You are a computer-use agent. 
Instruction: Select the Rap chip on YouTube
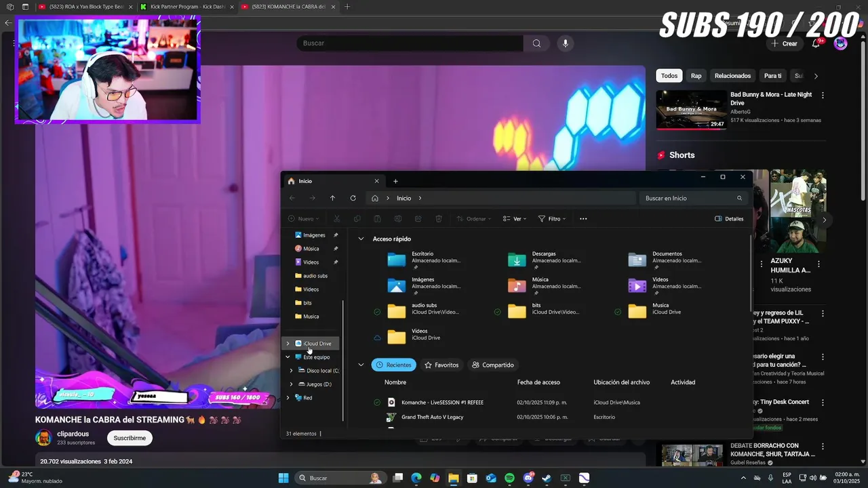(696, 76)
